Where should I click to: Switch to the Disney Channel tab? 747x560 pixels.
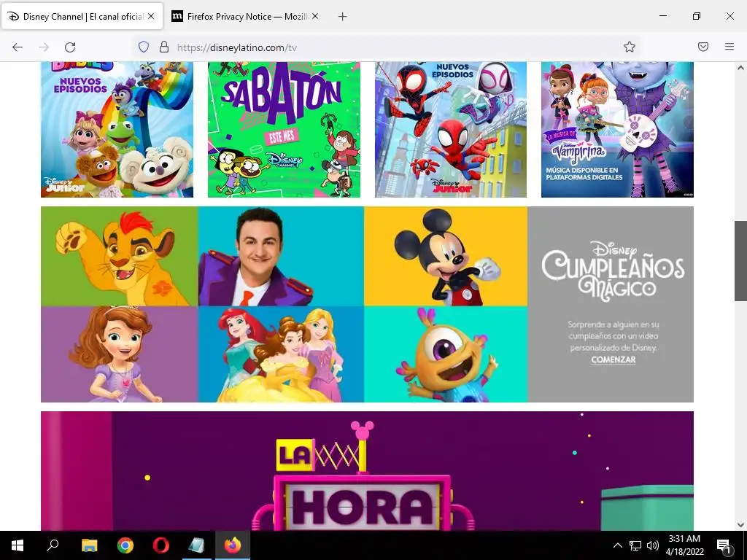click(82, 17)
